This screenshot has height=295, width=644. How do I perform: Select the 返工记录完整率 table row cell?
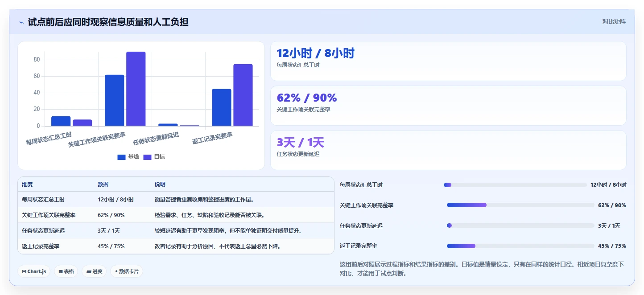pyautogui.click(x=41, y=246)
